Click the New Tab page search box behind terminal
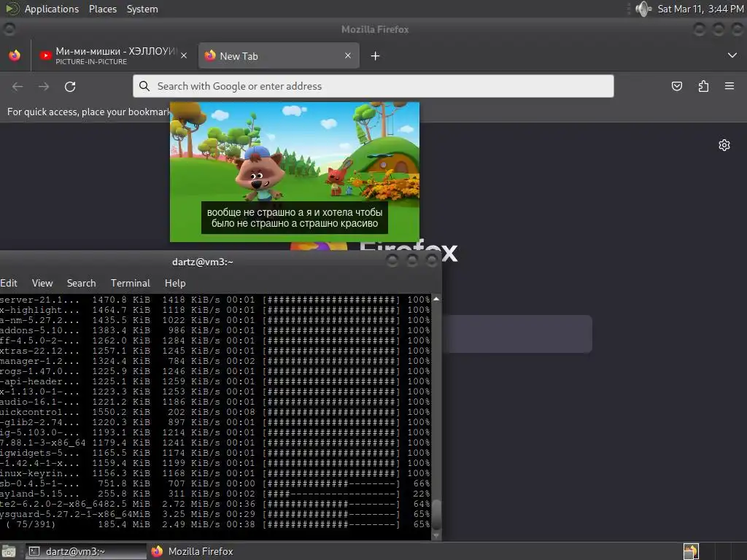The width and height of the screenshot is (747, 560). point(517,334)
